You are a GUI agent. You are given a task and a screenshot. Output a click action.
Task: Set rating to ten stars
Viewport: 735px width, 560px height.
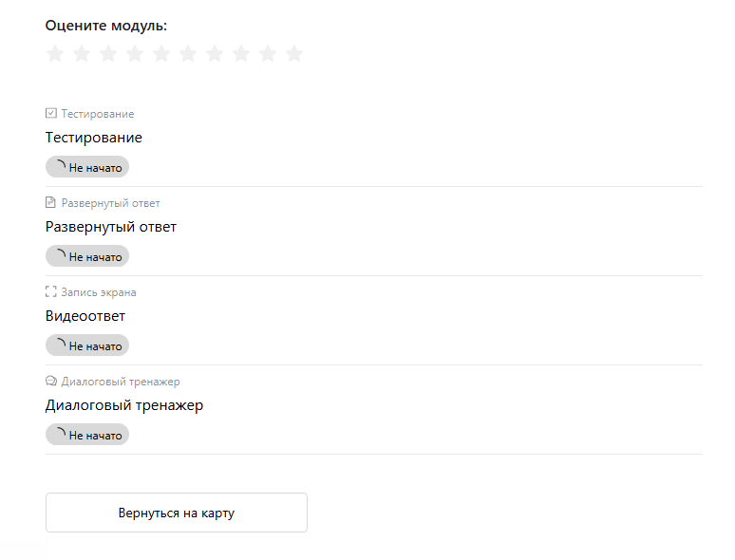[294, 53]
